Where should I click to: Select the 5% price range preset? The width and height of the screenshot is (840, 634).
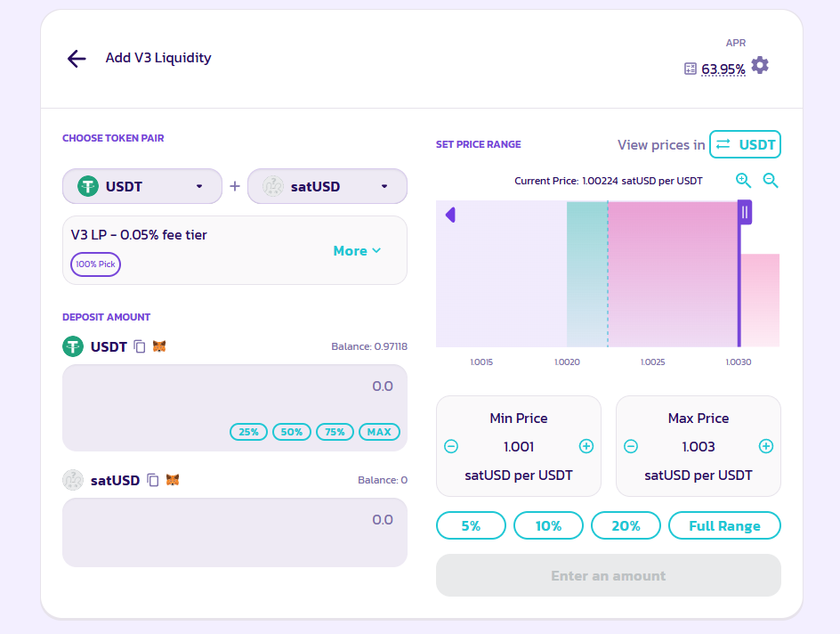tap(471, 525)
